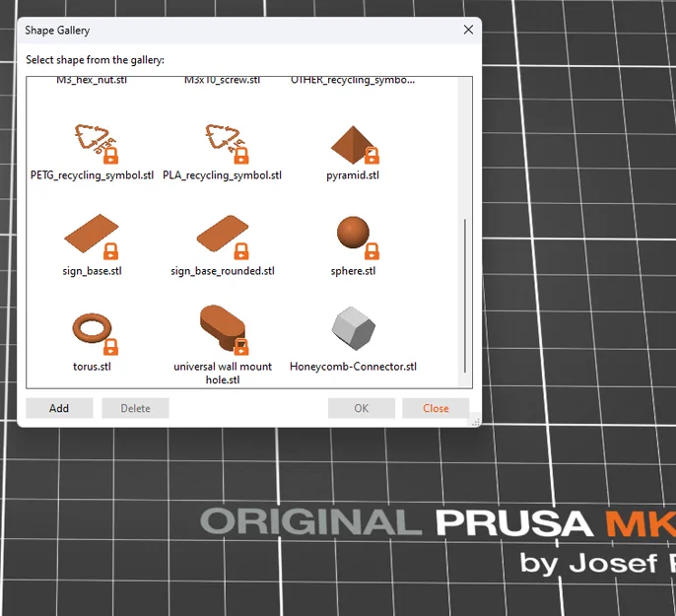Viewport: 676px width, 616px height.
Task: Click the pyramid.stl label
Action: (353, 175)
